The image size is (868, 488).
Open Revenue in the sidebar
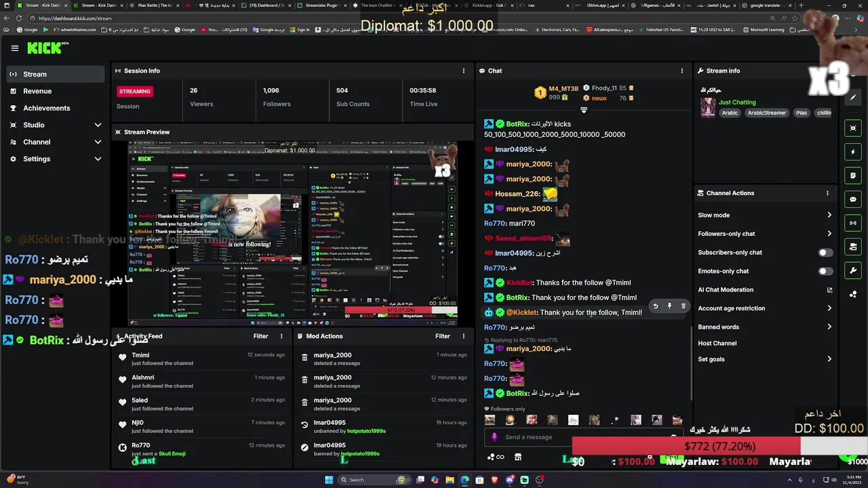coord(54,91)
